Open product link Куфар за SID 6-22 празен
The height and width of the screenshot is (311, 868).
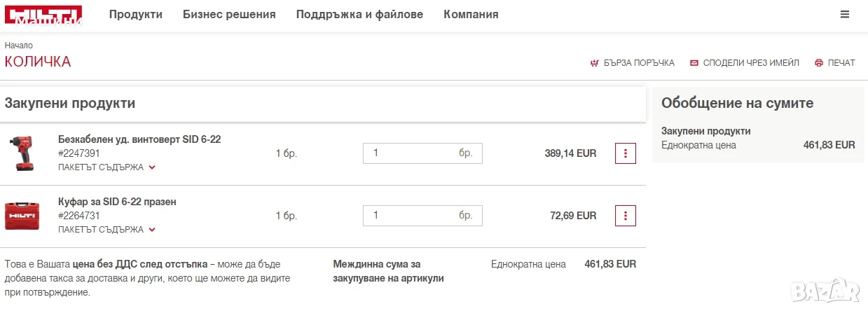(x=117, y=202)
